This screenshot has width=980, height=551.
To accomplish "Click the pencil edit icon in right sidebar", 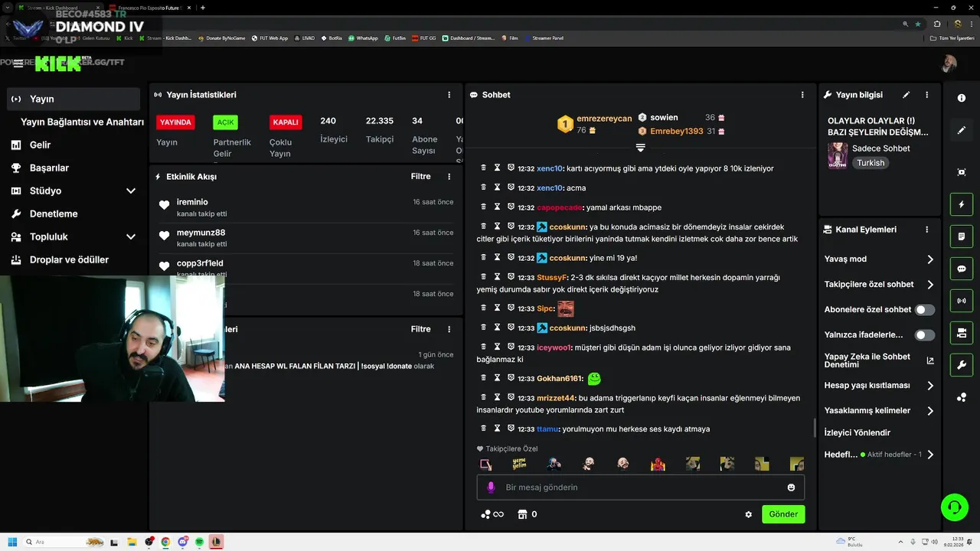I will [962, 130].
